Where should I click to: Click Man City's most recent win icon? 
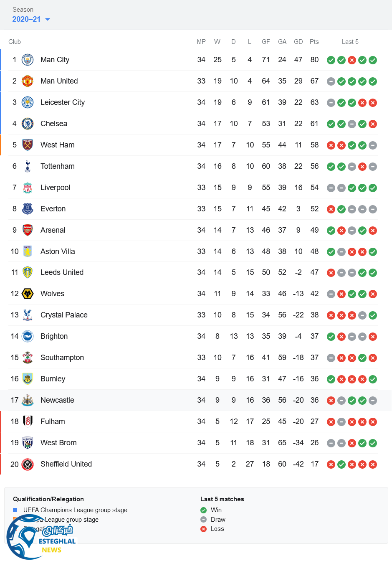pos(373,60)
